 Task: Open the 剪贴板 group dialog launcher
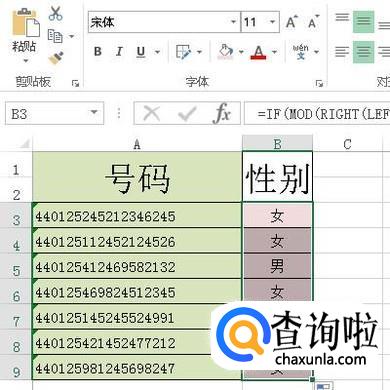click(x=75, y=83)
